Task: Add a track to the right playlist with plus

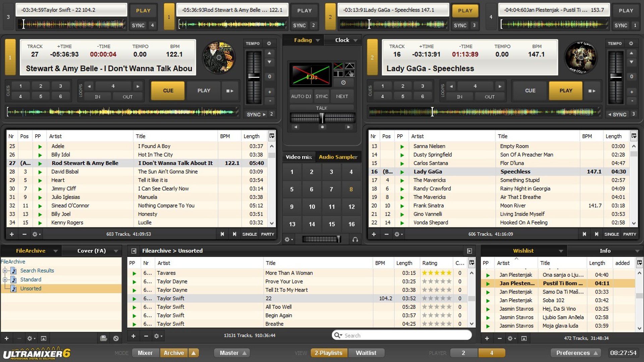Action: point(374,234)
